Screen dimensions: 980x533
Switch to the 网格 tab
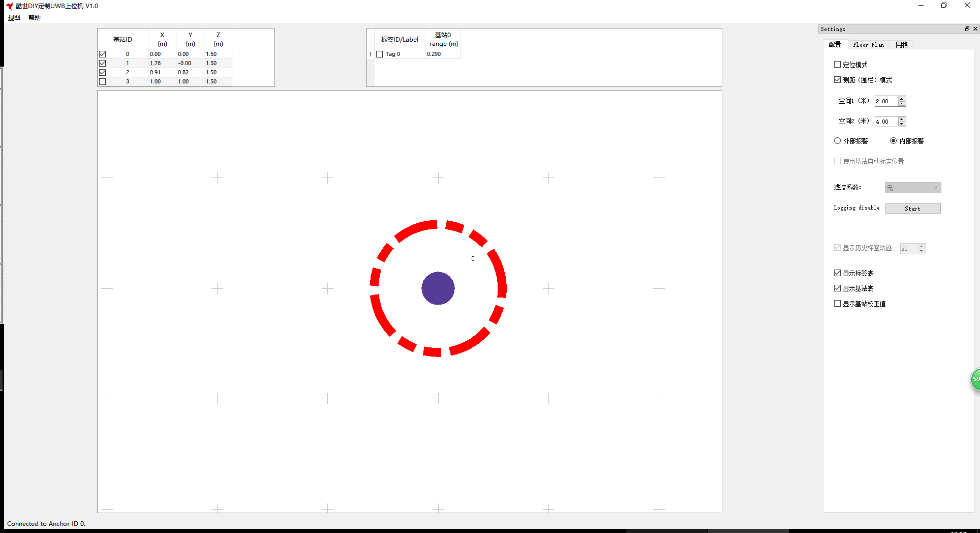[x=902, y=45]
